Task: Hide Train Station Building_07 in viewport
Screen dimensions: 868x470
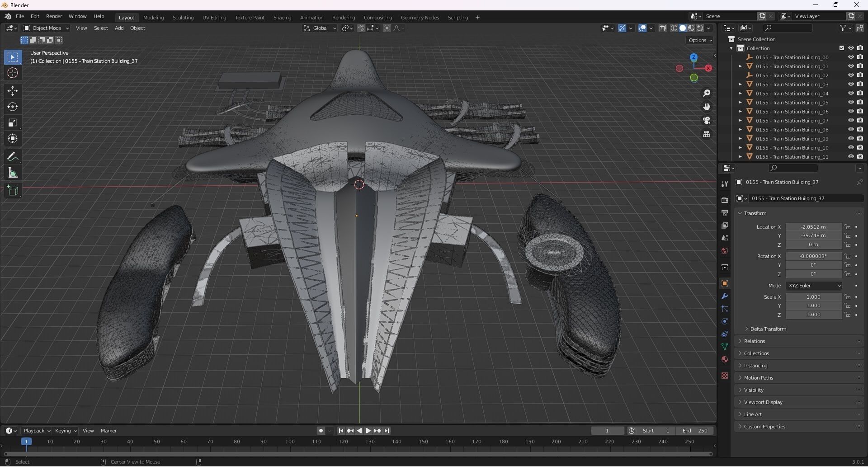Action: (x=851, y=121)
